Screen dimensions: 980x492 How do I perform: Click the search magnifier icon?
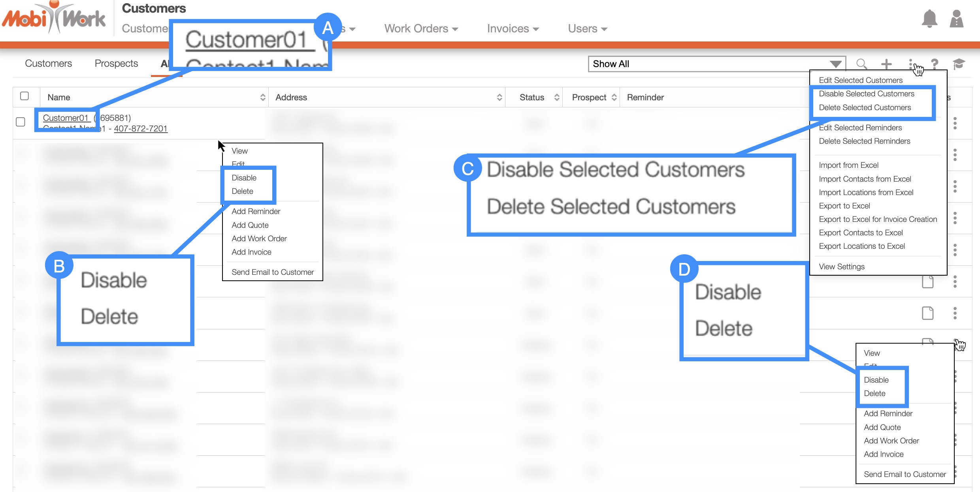(x=861, y=64)
